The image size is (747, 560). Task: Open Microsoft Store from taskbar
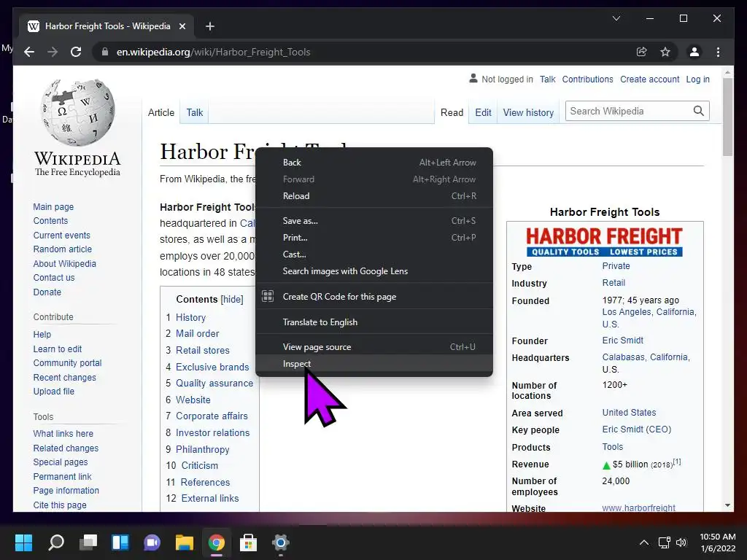[x=248, y=542]
